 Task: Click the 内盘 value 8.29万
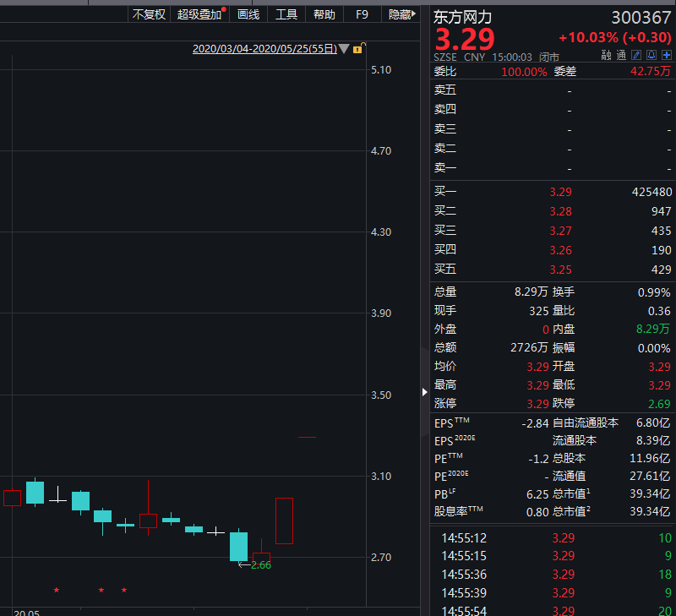653,330
